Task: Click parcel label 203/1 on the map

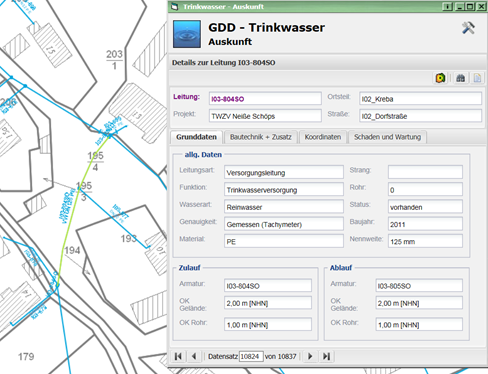Action: pyautogui.click(x=114, y=60)
